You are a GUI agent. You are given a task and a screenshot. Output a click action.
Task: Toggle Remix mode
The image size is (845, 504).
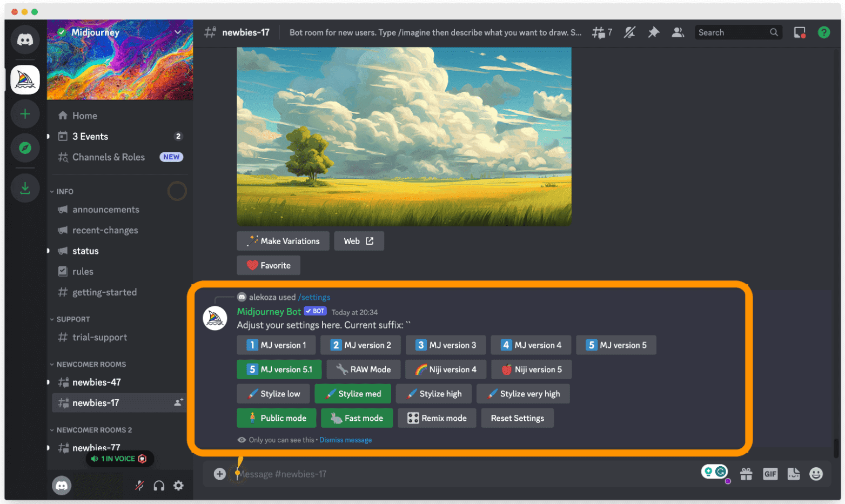pyautogui.click(x=437, y=418)
